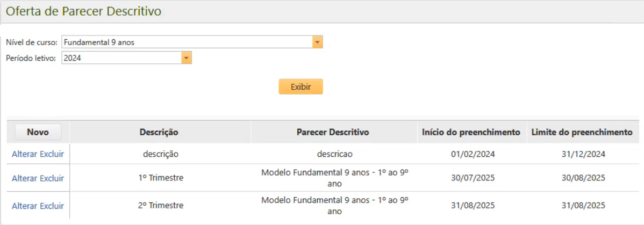This screenshot has width=644, height=225.
Task: Click the Novo button
Action: point(38,132)
